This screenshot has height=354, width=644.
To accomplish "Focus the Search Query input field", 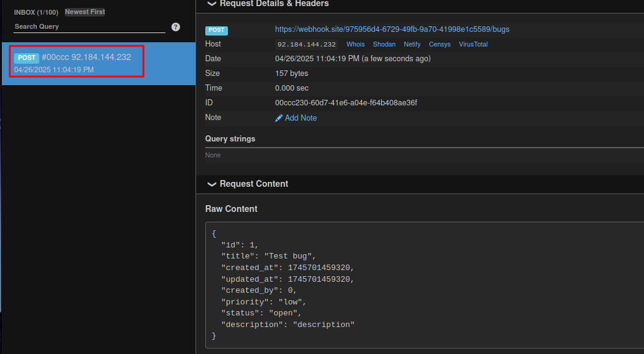I will [89, 27].
